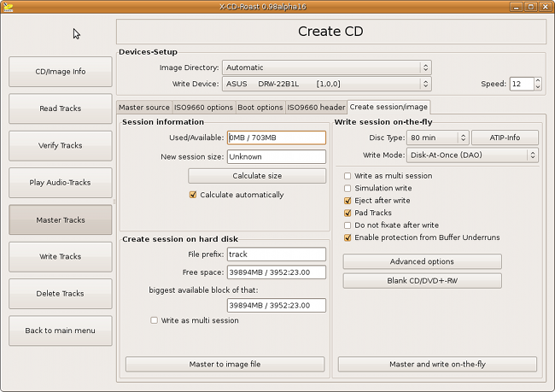Select the Master Tracks button
The width and height of the screenshot is (555, 392).
click(60, 219)
